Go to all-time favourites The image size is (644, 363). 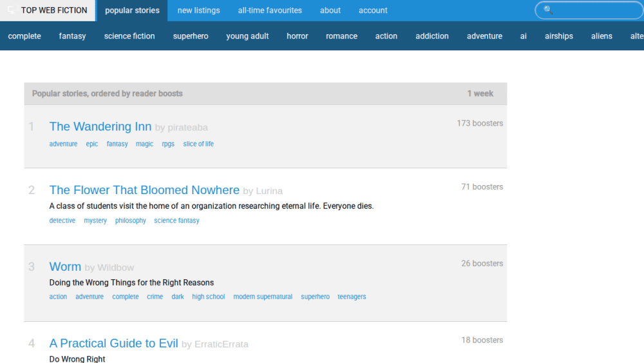pyautogui.click(x=270, y=10)
